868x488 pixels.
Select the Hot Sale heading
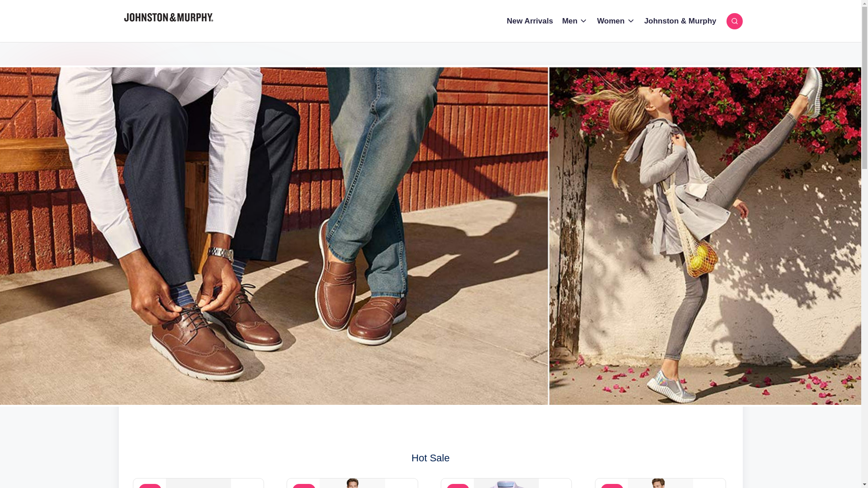[430, 458]
